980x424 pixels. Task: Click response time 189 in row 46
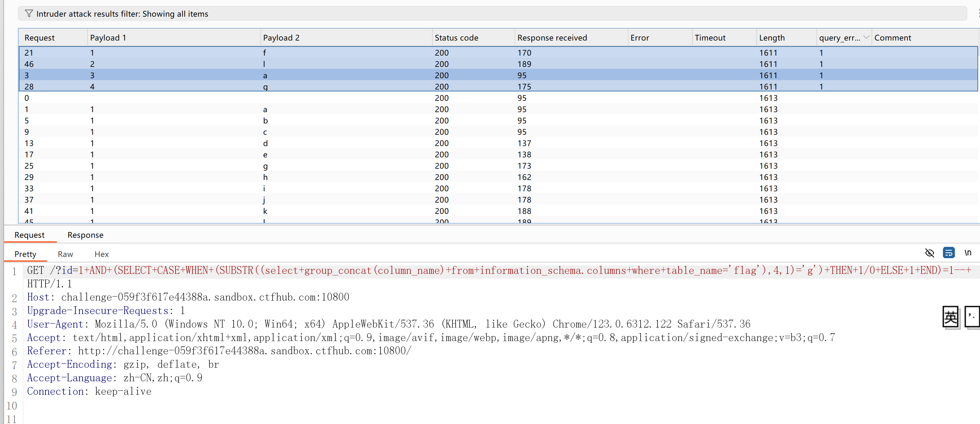[524, 64]
